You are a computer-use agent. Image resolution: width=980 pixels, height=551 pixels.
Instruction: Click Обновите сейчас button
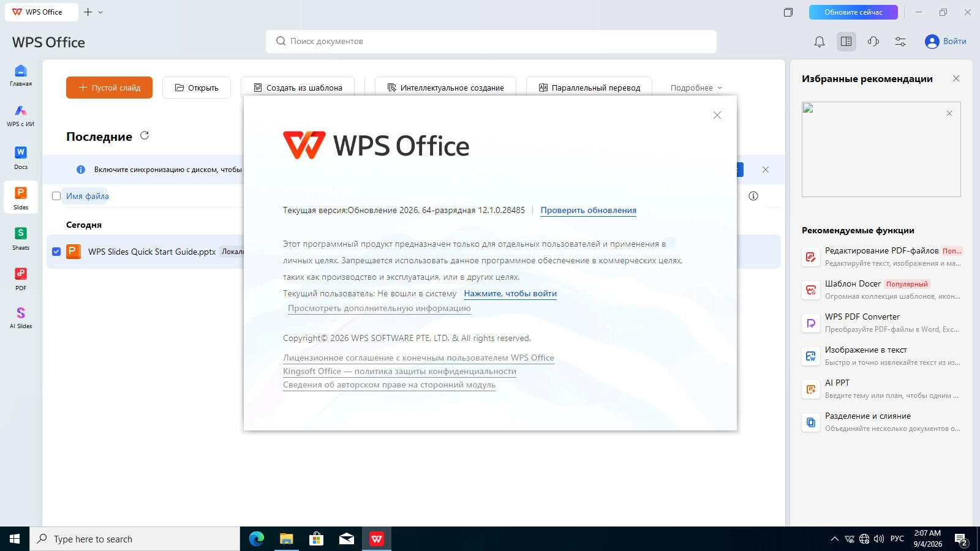pyautogui.click(x=853, y=12)
